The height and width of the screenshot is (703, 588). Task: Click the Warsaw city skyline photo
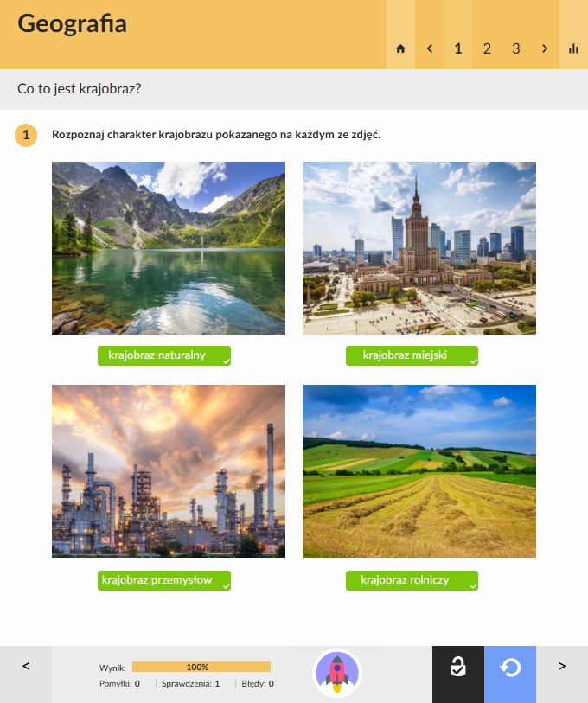coord(419,248)
